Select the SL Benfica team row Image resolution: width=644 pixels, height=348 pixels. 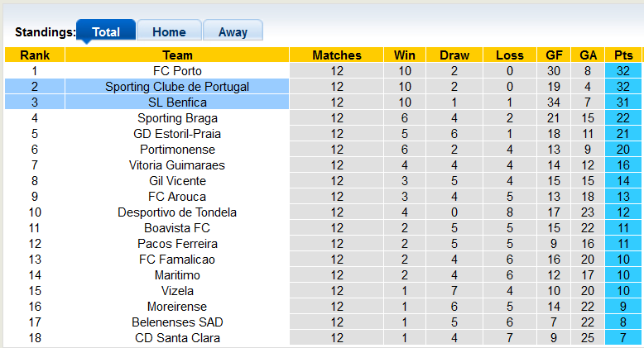pos(177,102)
